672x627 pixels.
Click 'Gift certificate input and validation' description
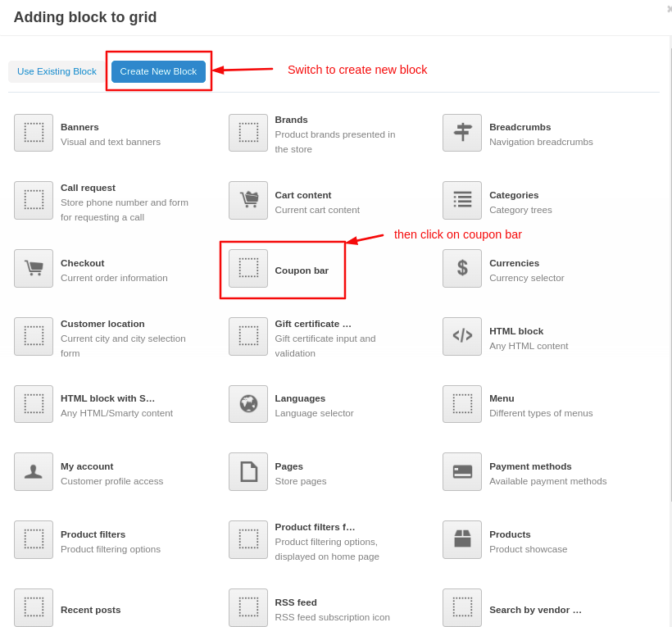[x=325, y=346]
